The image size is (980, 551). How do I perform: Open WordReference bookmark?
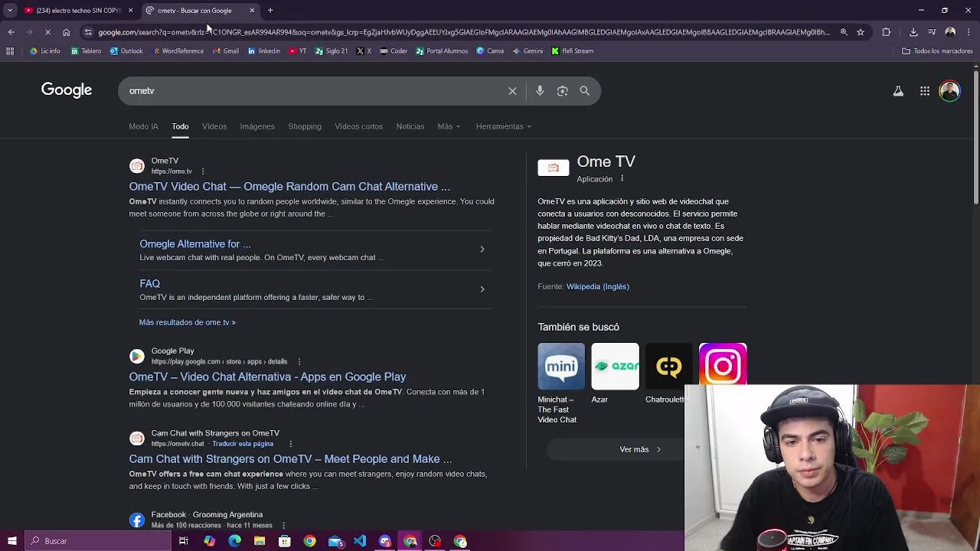click(x=178, y=51)
